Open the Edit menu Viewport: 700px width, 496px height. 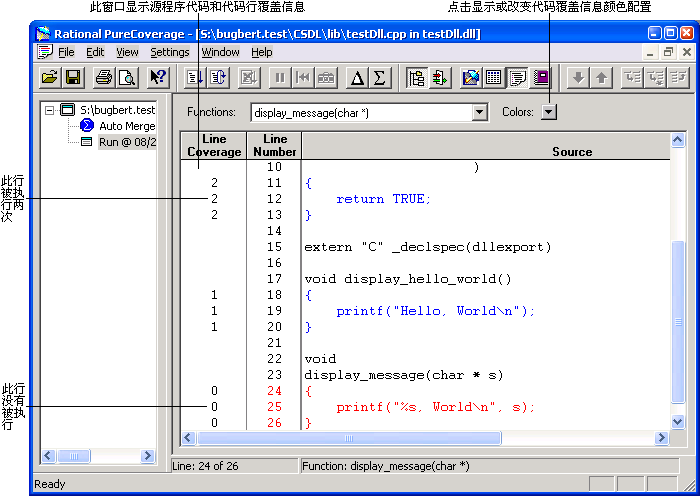pyautogui.click(x=95, y=52)
